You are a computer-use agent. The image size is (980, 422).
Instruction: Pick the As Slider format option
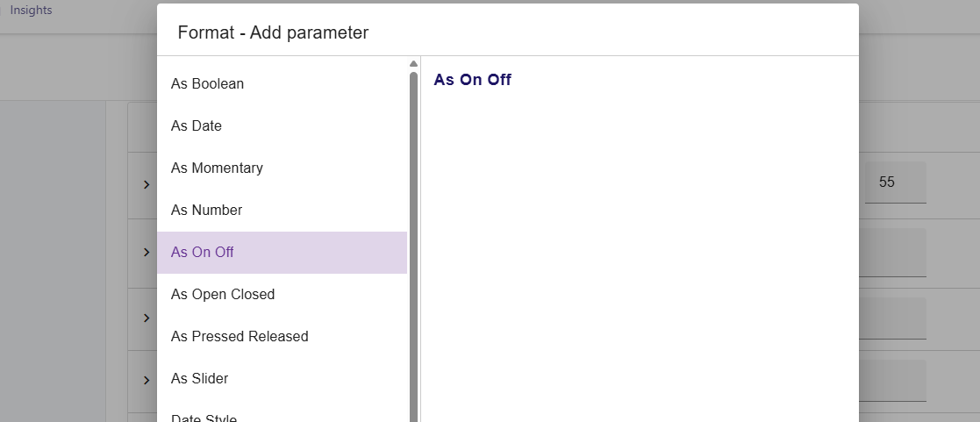(x=199, y=379)
